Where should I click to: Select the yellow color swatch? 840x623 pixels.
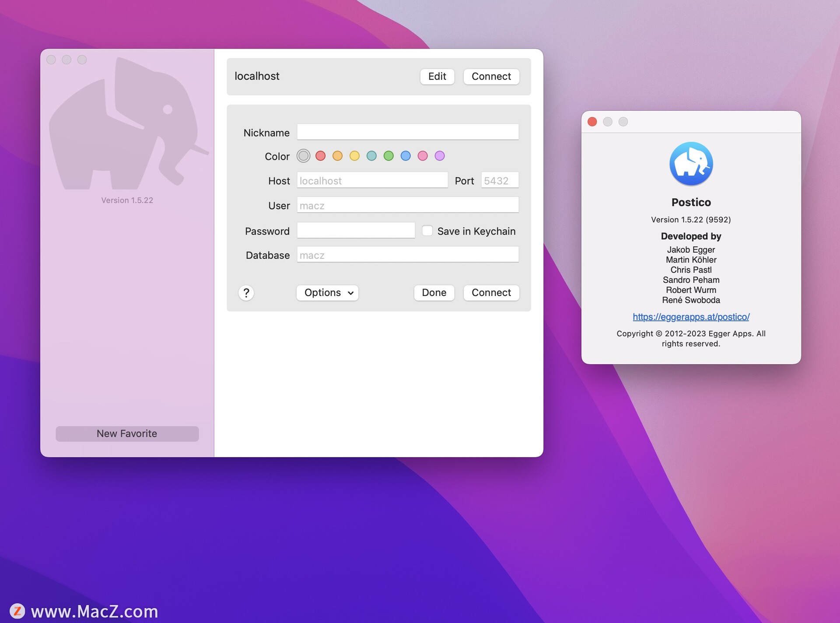click(x=354, y=156)
